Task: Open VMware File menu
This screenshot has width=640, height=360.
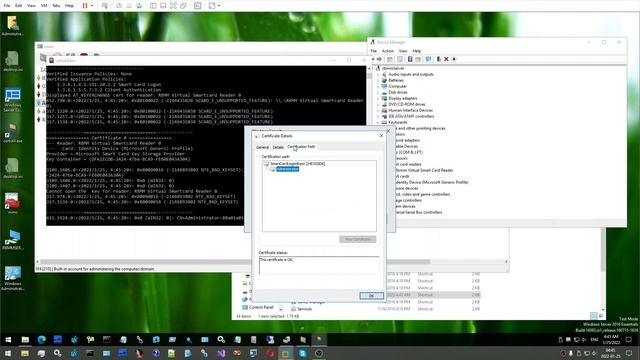Action: pos(7,6)
